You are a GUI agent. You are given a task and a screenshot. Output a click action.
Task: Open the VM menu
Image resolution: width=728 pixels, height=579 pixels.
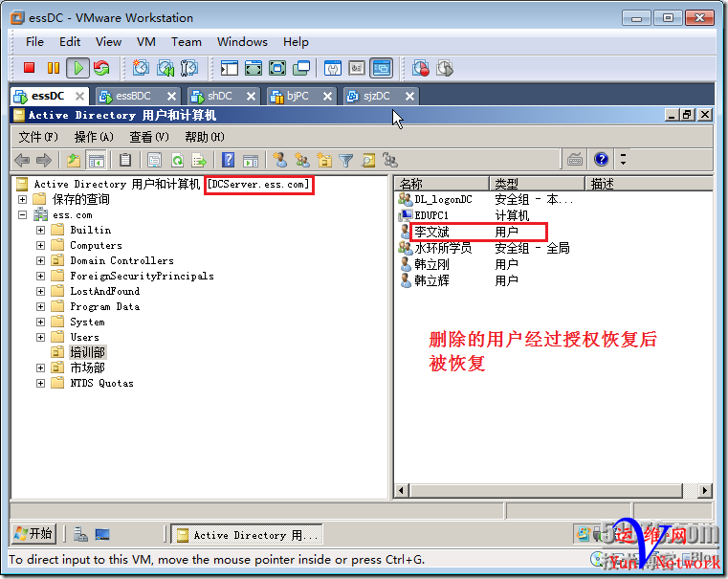tap(145, 42)
